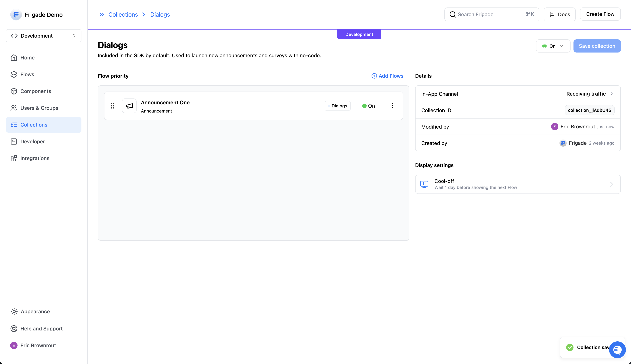This screenshot has height=364, width=631.
Task: Go to Flows in sidebar
Action: pyautogui.click(x=27, y=75)
